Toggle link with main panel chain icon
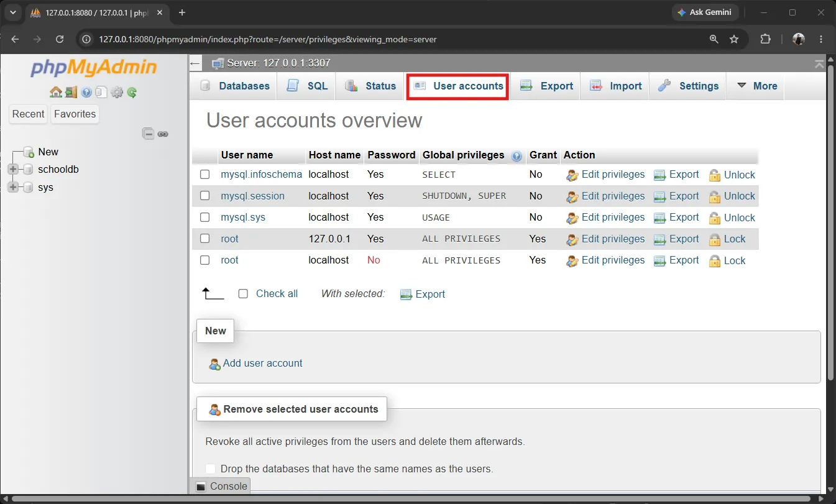The height and width of the screenshot is (504, 836). (x=163, y=134)
